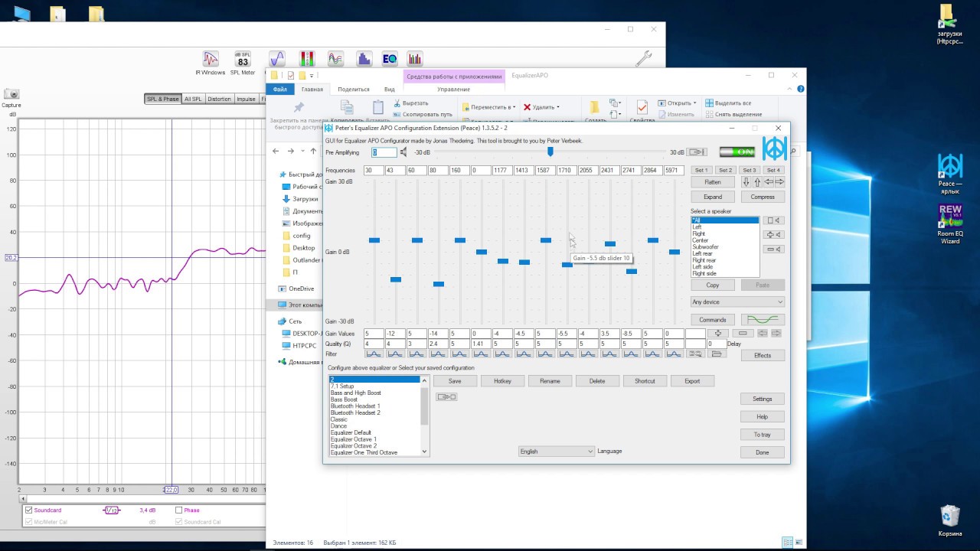Switch to the Вид ribbon tab
Image resolution: width=980 pixels, height=551 pixels.
[x=390, y=90]
